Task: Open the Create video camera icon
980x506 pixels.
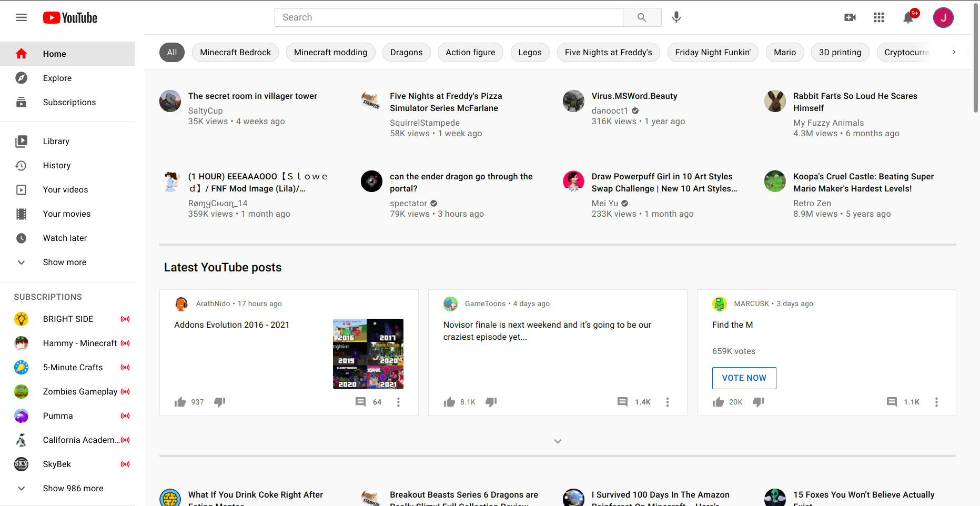Action: (850, 17)
